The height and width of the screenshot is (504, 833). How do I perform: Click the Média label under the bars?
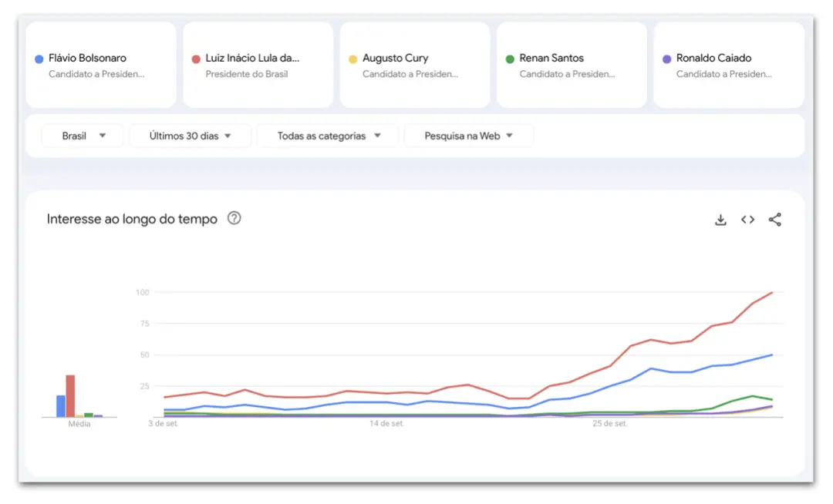(79, 424)
